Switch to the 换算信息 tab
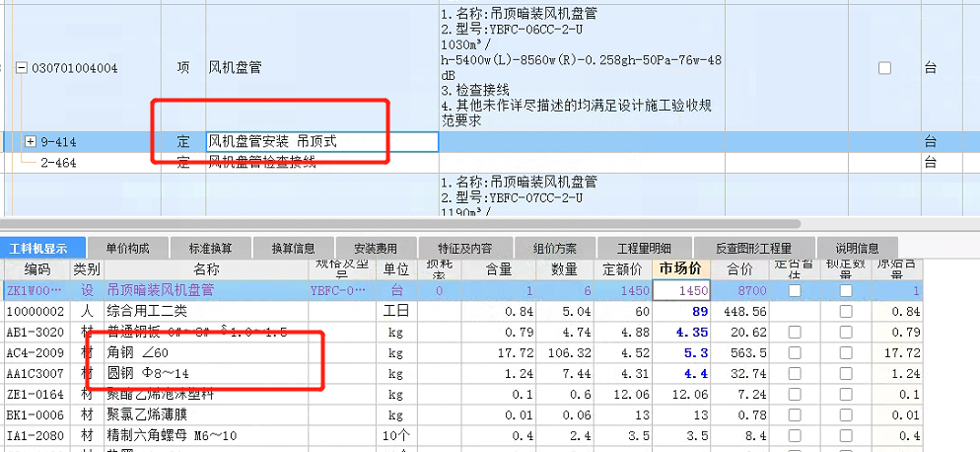Image resolution: width=980 pixels, height=452 pixels. click(x=293, y=249)
